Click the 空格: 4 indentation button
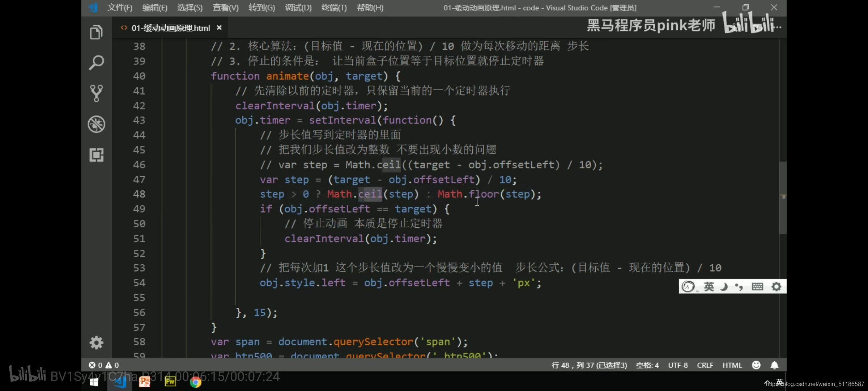 [x=647, y=365]
